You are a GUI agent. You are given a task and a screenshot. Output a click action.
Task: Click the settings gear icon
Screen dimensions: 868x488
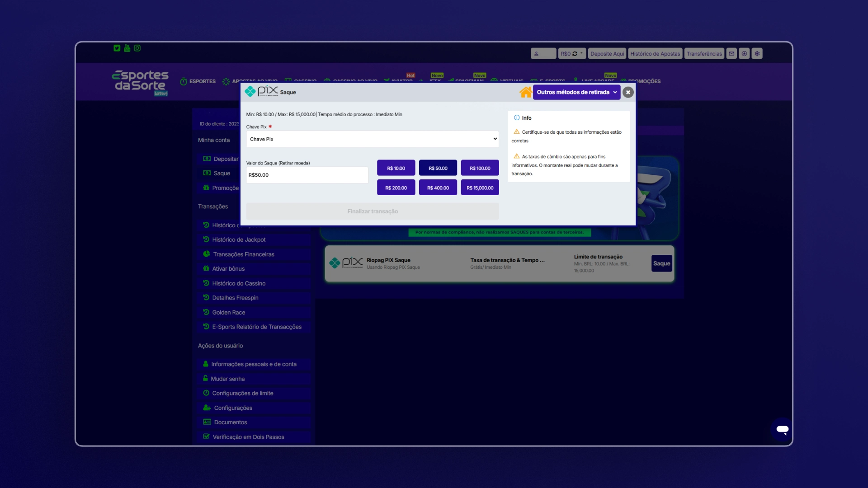[x=757, y=53]
